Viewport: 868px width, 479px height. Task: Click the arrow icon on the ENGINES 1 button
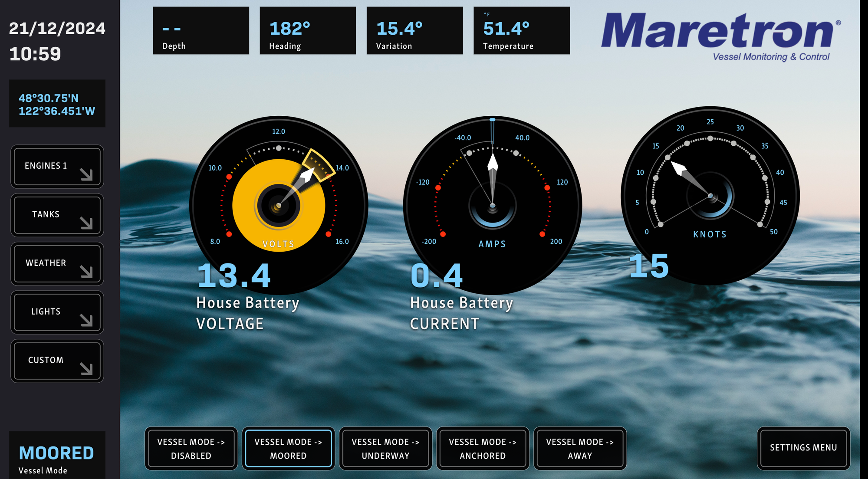pyautogui.click(x=86, y=174)
